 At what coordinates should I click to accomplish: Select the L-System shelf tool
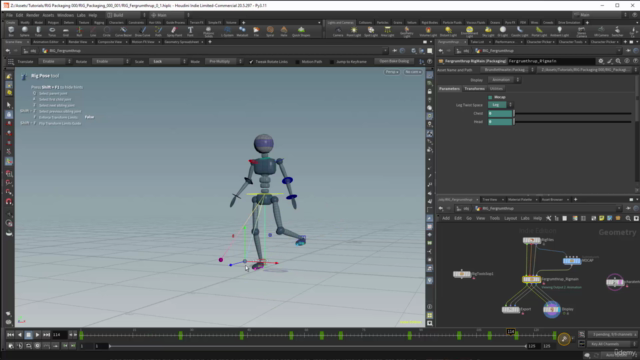pyautogui.click(x=227, y=31)
